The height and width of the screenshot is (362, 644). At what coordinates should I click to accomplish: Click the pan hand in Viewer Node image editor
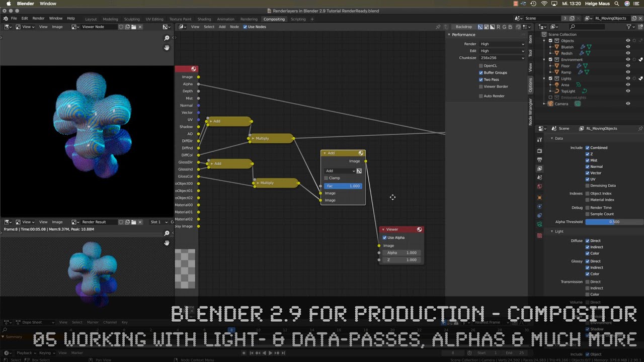point(167,48)
